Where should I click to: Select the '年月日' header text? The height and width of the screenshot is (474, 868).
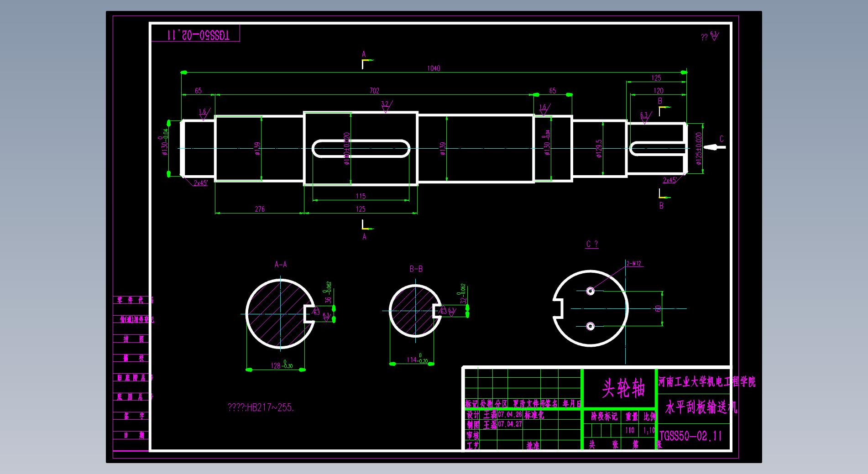(x=572, y=404)
